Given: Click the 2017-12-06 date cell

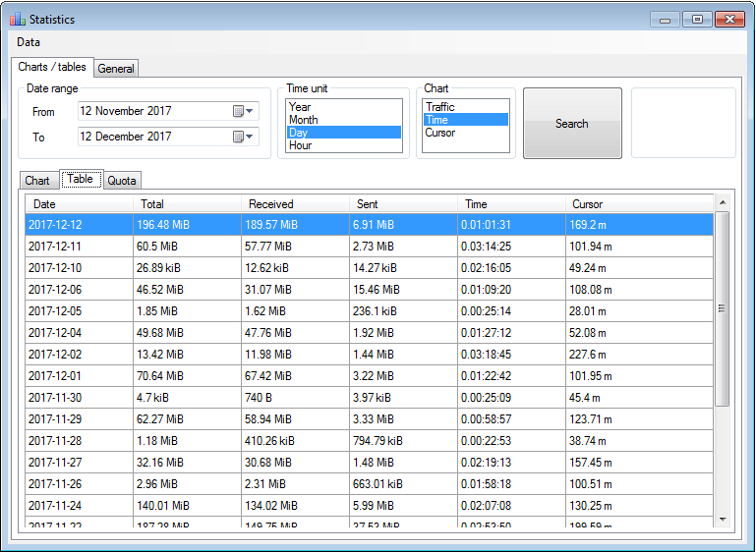Looking at the screenshot, I should point(79,290).
